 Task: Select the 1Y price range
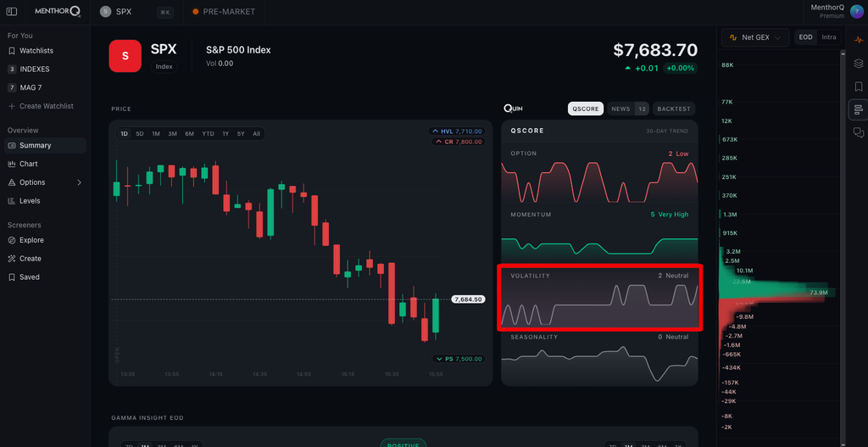(225, 133)
